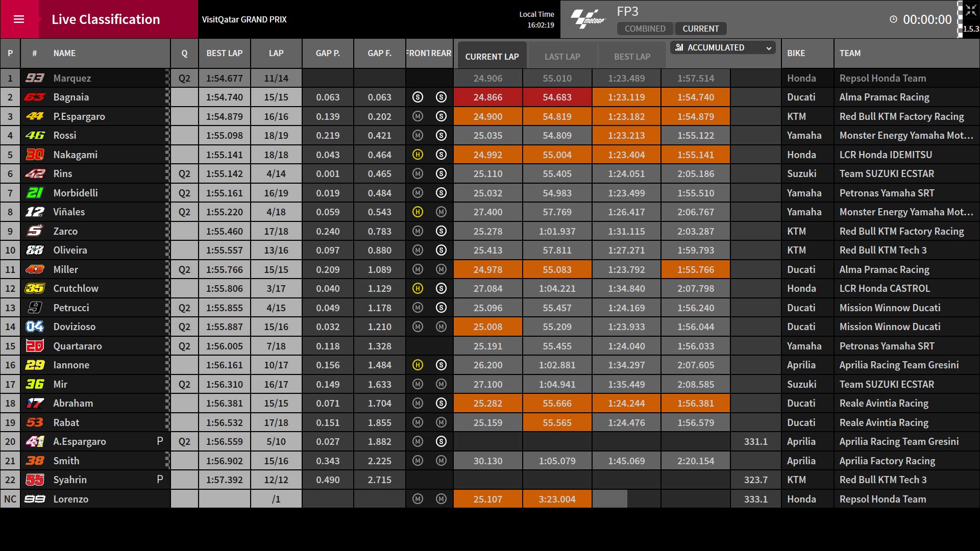Image resolution: width=980 pixels, height=551 pixels.
Task: Sort by BEST LAP column header
Action: 225,53
